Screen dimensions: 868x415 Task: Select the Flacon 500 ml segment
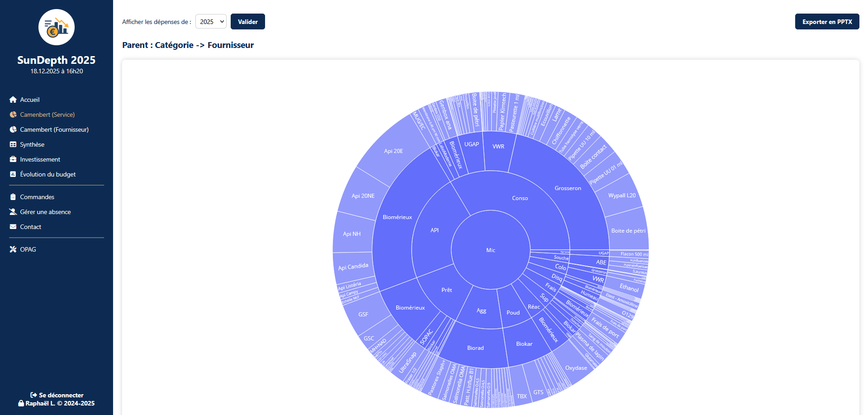point(634,254)
